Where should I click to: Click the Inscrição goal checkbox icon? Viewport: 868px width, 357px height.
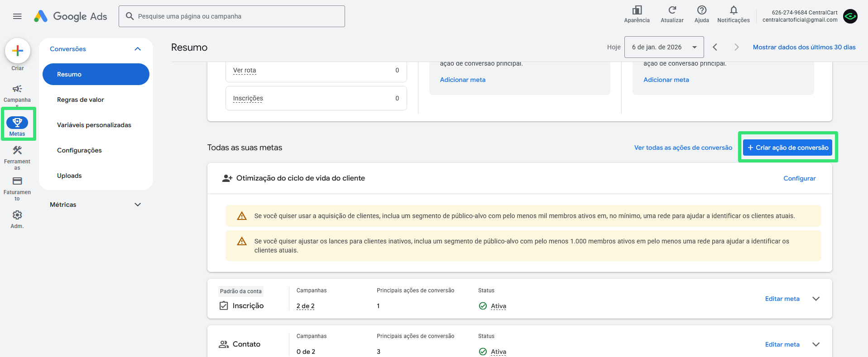224,305
